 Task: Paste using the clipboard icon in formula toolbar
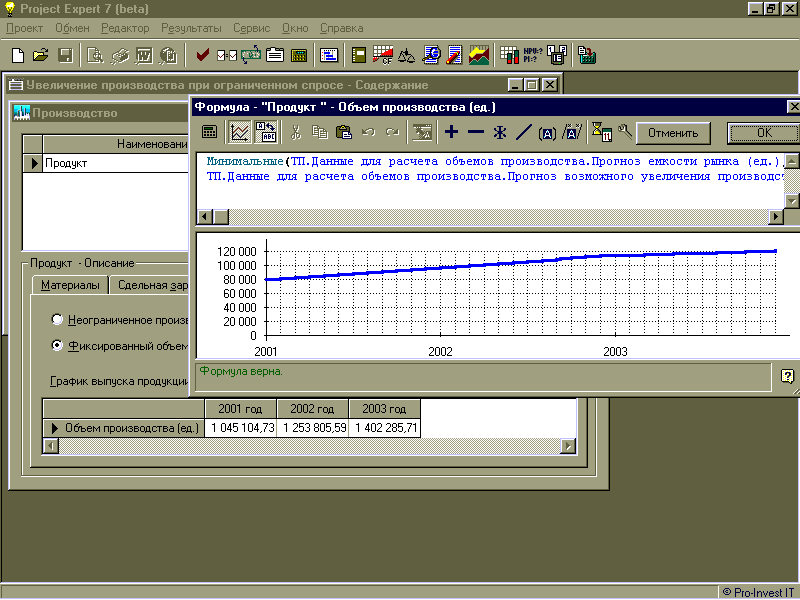coord(344,133)
